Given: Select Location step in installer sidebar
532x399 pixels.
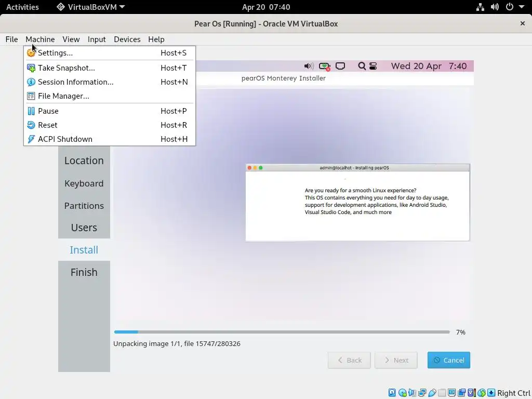Looking at the screenshot, I should tap(84, 161).
